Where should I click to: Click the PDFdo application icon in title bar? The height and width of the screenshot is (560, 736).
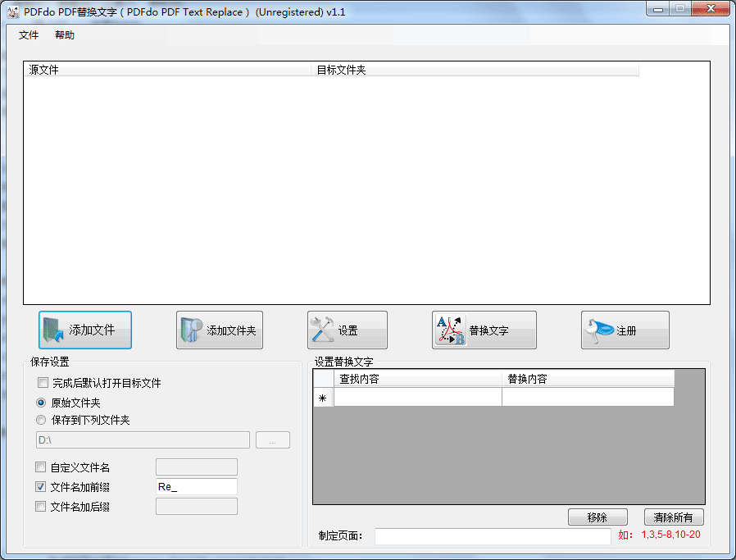tap(13, 12)
